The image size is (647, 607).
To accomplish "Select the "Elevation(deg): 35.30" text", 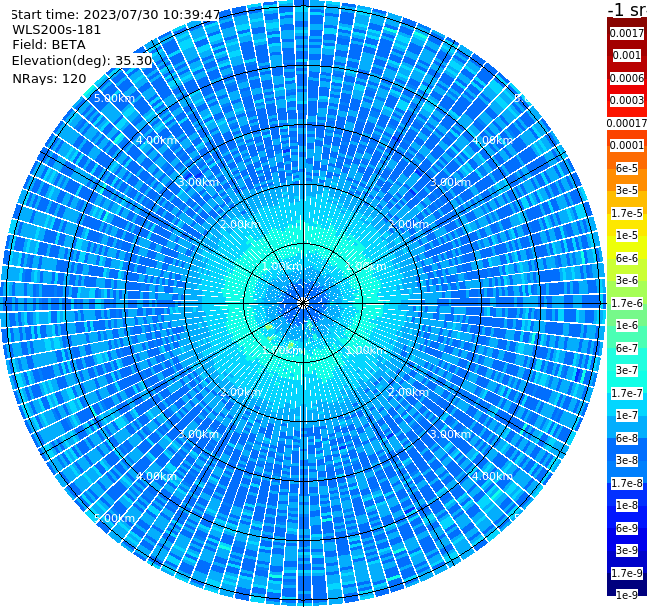I will (x=82, y=61).
